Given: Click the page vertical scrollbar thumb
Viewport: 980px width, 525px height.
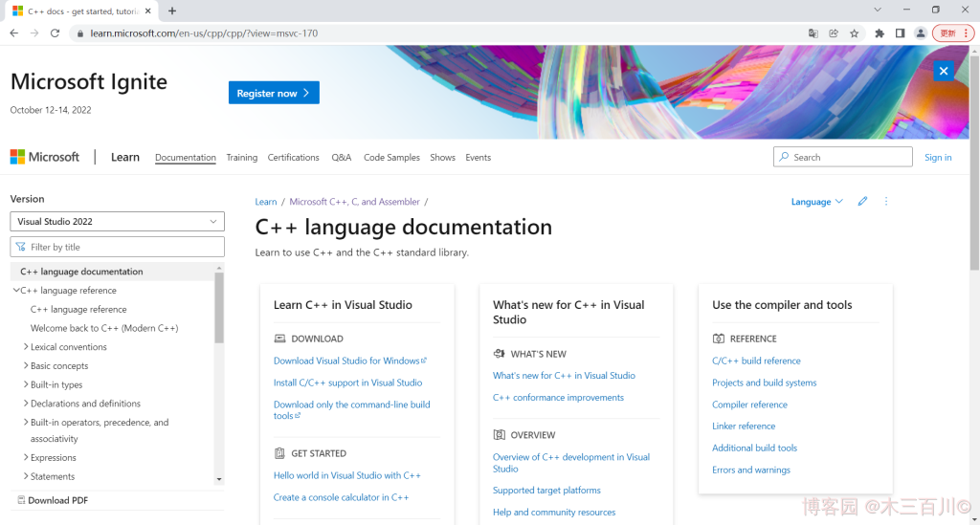Looking at the screenshot, I should pos(974,163).
